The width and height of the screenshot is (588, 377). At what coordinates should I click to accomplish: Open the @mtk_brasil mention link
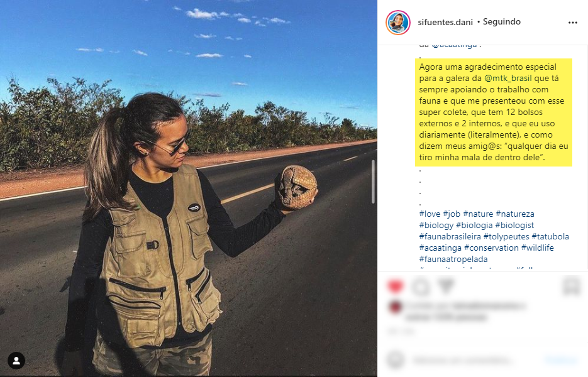[x=508, y=79]
